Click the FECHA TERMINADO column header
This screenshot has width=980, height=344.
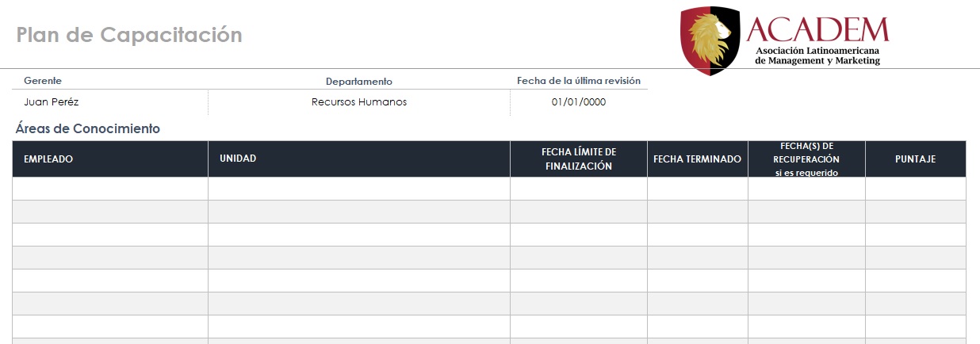697,159
